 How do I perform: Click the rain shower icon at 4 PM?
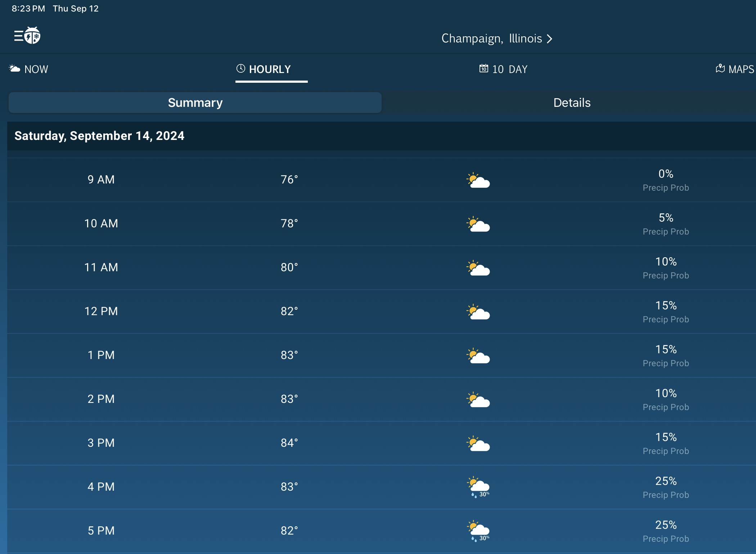[478, 487]
